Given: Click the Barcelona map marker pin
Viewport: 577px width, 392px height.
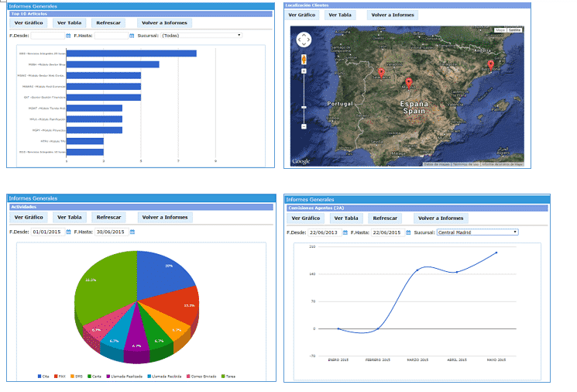Looking at the screenshot, I should click(490, 66).
